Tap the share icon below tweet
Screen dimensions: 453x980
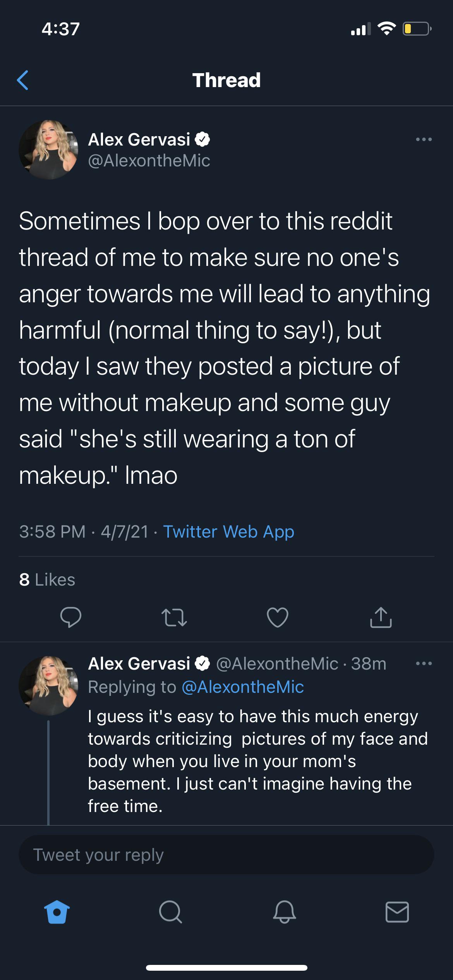381,617
